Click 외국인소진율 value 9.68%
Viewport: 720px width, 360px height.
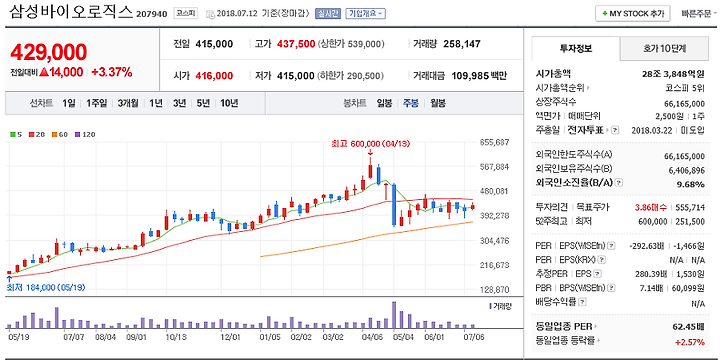point(692,185)
